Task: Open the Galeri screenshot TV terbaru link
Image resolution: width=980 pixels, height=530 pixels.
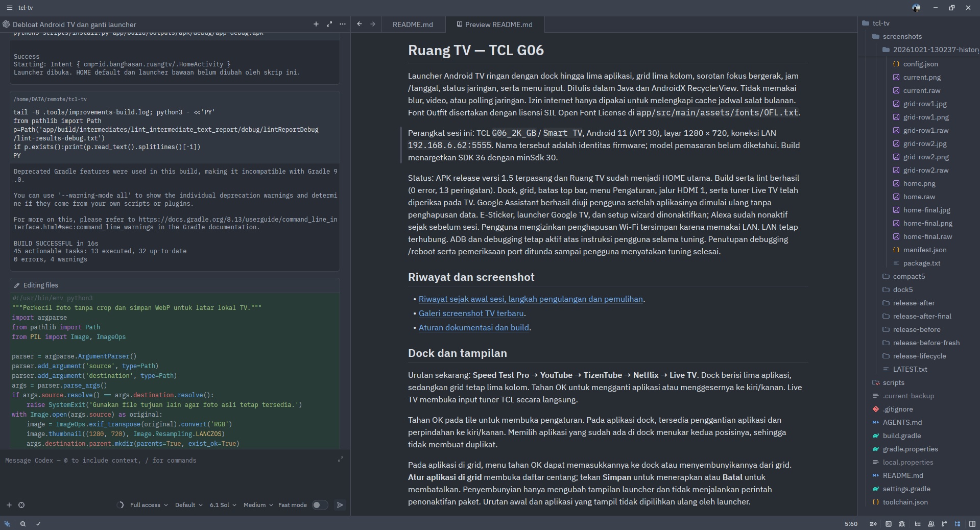Action: coord(471,313)
